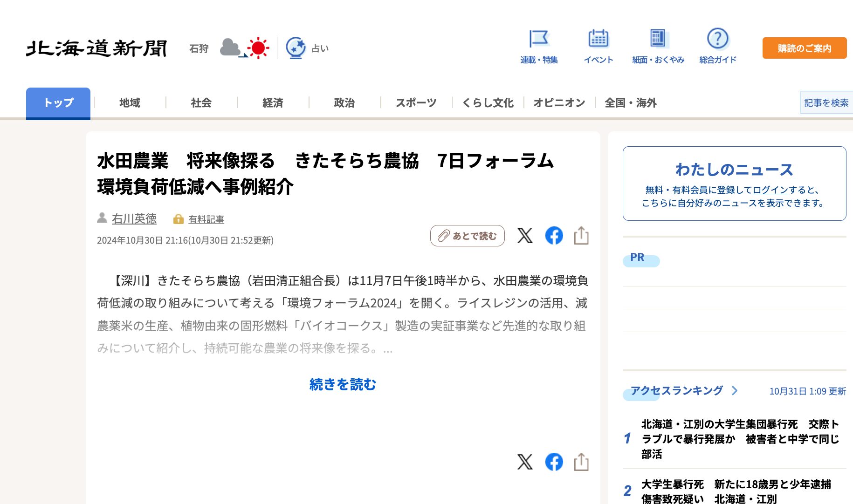Read more via 続きを読む link
Screen dimensions: 853x504
pos(343,385)
